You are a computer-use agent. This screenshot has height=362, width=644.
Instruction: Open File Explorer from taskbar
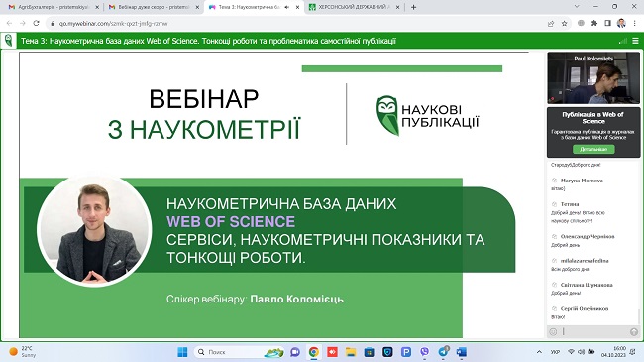(351, 352)
